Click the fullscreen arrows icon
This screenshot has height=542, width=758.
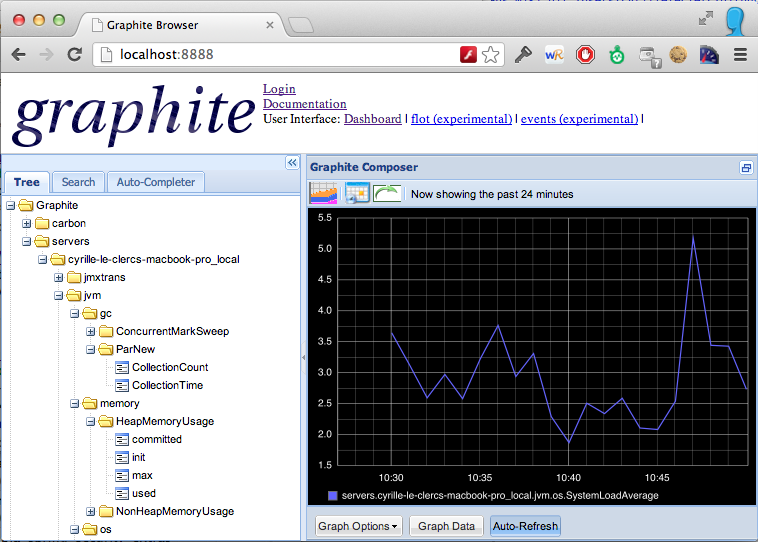coord(706,18)
